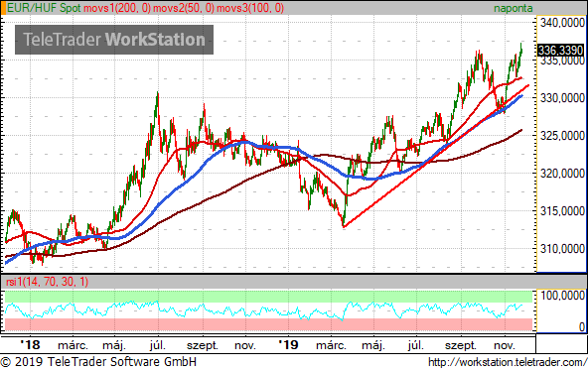Click the 310,0000 price axis label
This screenshot has width=588, height=371.
point(562,249)
